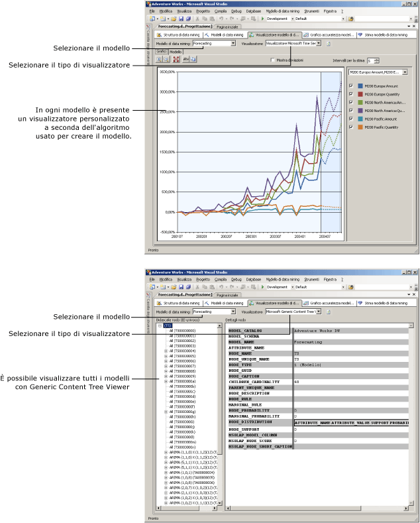Click Cut scissors icon in chart window toolbar
The image size is (420, 523).
point(197,19)
